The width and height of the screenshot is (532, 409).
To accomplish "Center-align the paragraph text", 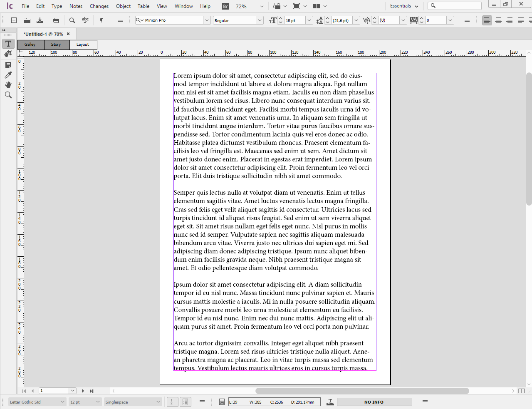I will (498, 20).
